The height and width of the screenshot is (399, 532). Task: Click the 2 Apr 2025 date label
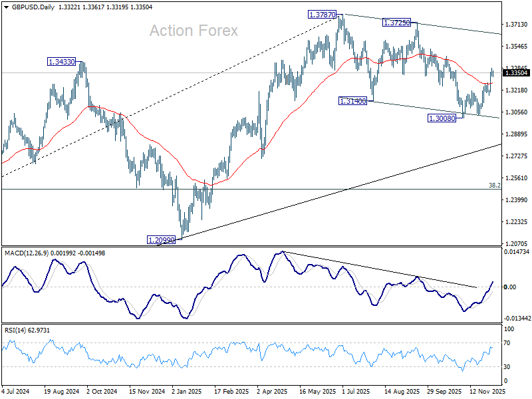click(x=272, y=391)
